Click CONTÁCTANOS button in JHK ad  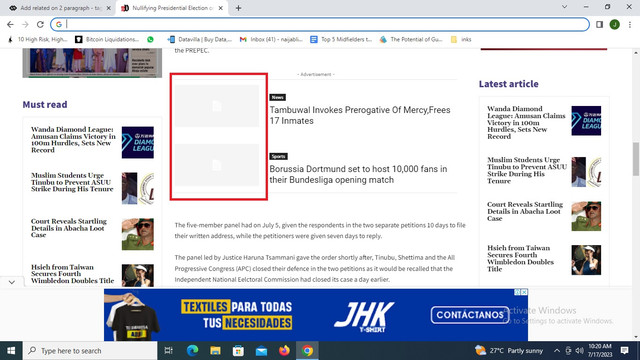pyautogui.click(x=469, y=315)
